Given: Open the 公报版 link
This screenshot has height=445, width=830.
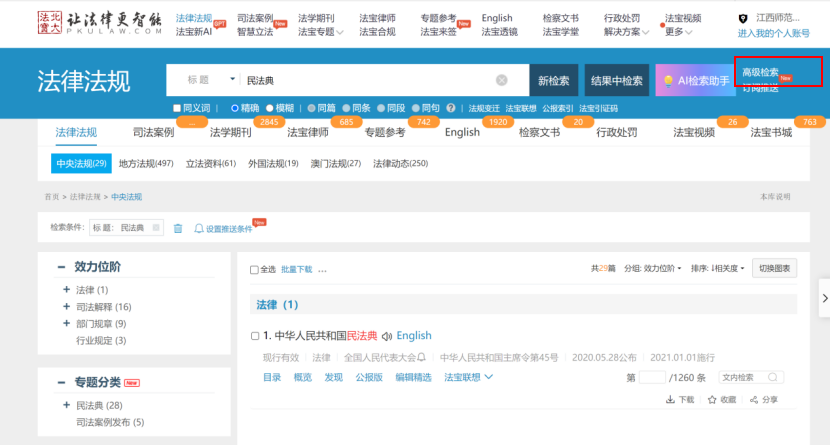Looking at the screenshot, I should (x=369, y=377).
